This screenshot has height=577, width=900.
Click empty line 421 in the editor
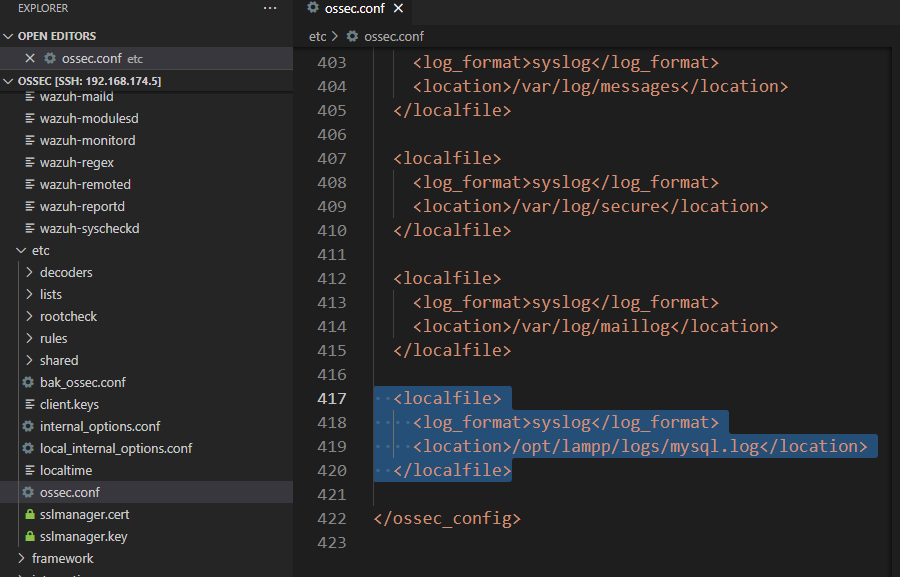coord(631,494)
